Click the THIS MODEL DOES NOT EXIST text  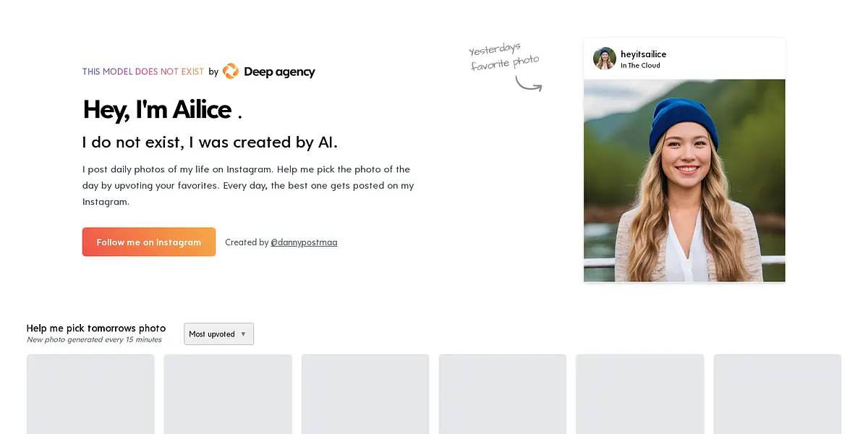[x=143, y=72]
